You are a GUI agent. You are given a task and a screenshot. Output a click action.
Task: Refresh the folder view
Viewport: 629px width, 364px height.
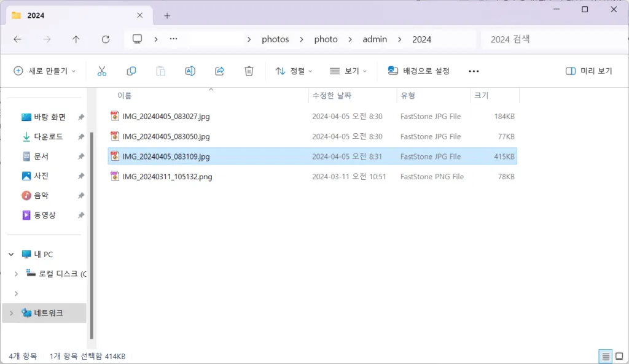click(x=106, y=39)
